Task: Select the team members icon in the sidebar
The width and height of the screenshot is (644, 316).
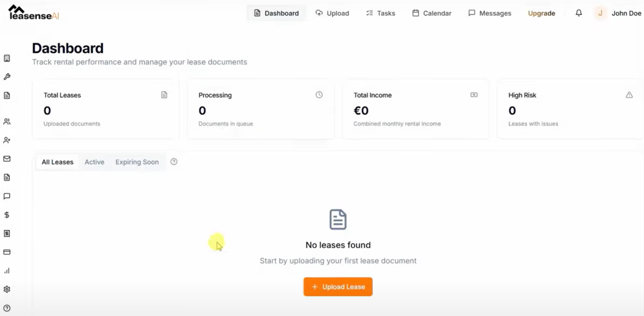Action: click(7, 121)
